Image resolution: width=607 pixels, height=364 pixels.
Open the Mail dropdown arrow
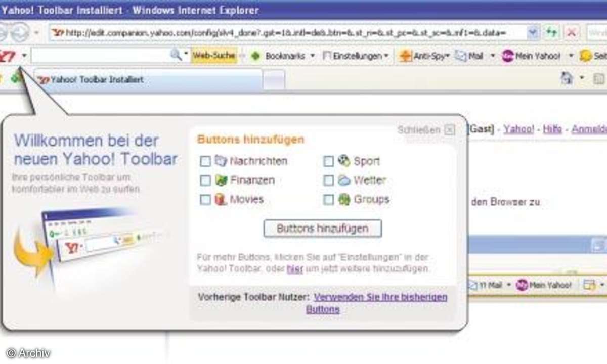492,56
